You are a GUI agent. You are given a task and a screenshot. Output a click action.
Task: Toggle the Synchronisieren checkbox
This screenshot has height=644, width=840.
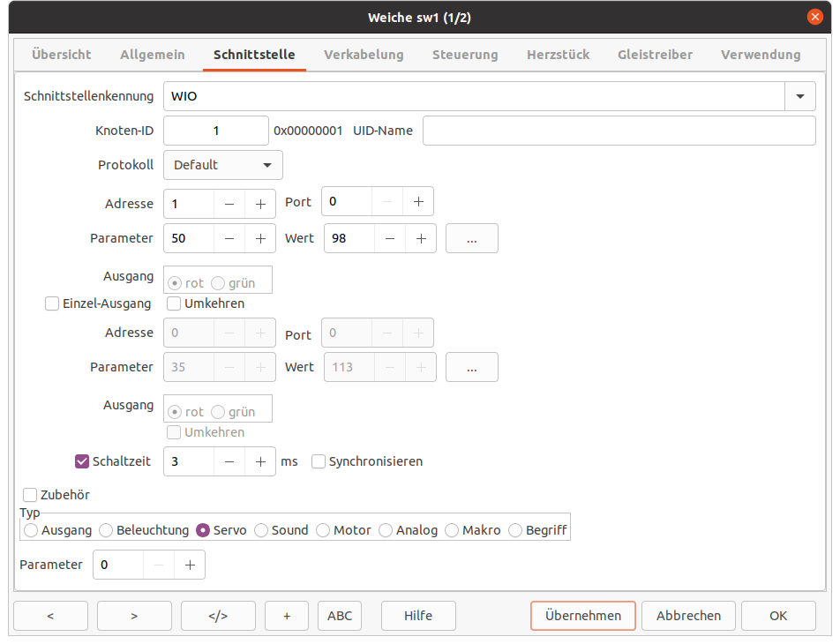pos(319,461)
